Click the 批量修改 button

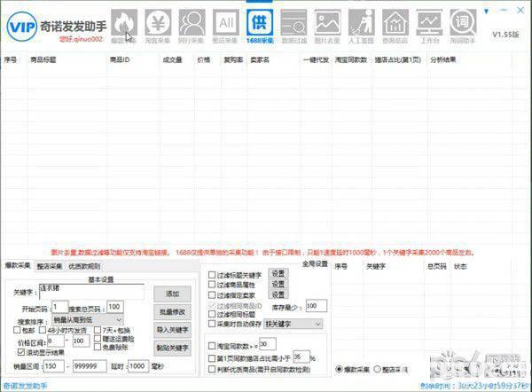172,312
